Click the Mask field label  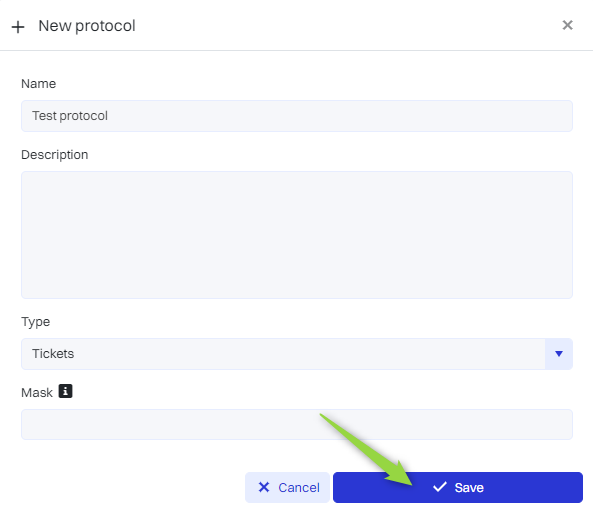pyautogui.click(x=37, y=392)
